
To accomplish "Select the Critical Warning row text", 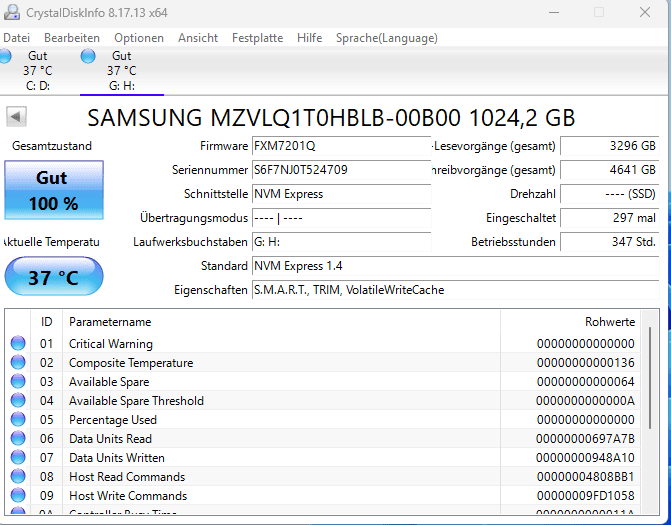I will point(111,344).
